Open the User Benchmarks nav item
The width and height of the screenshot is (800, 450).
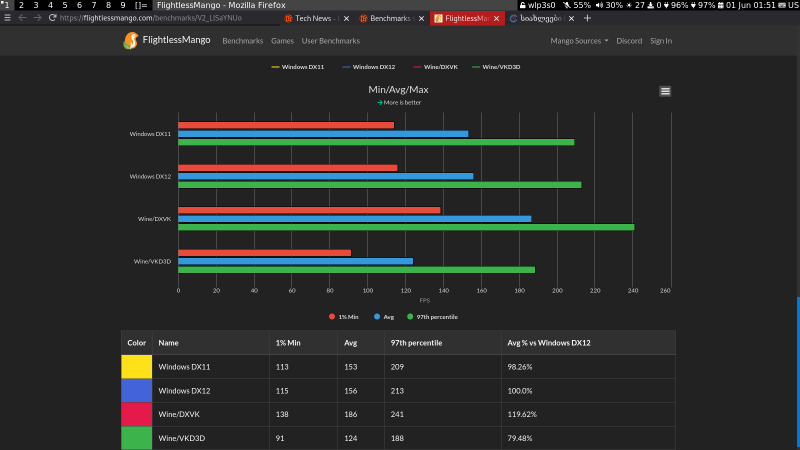[x=330, y=41]
